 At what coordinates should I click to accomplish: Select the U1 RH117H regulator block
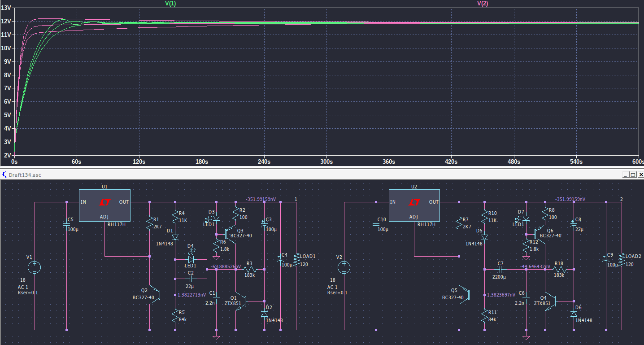click(x=104, y=205)
